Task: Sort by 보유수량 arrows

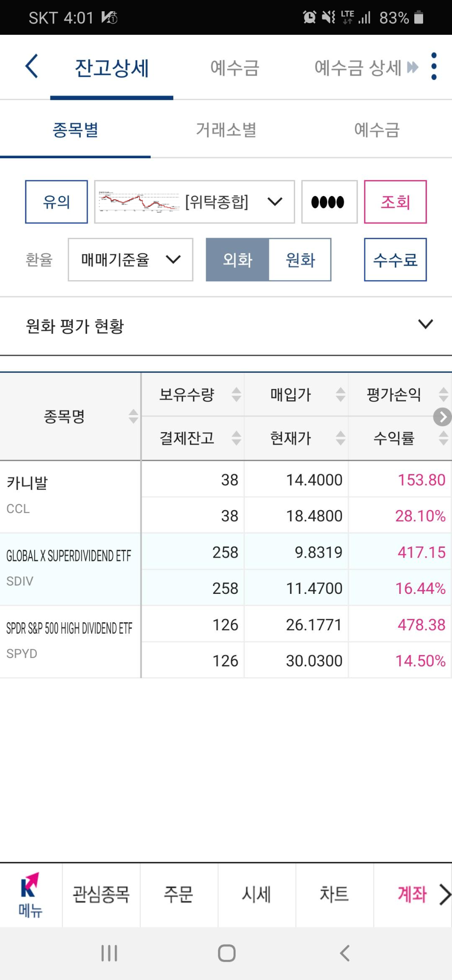Action: (237, 394)
